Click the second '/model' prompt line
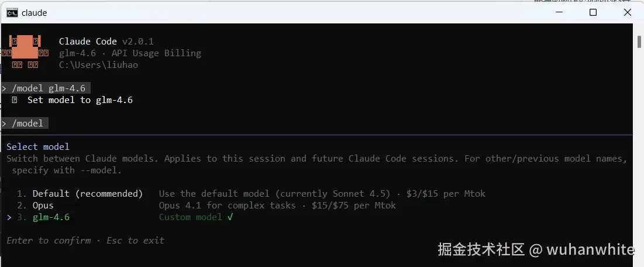 [27, 124]
